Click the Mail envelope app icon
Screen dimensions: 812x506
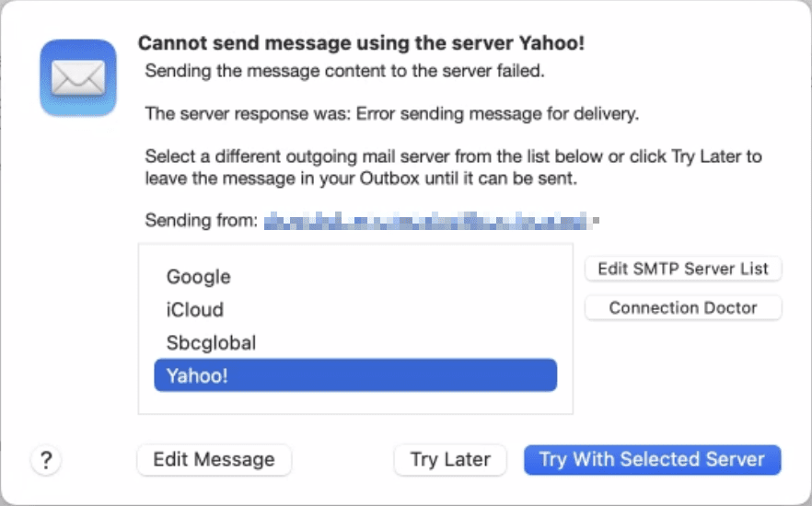pyautogui.click(x=78, y=78)
